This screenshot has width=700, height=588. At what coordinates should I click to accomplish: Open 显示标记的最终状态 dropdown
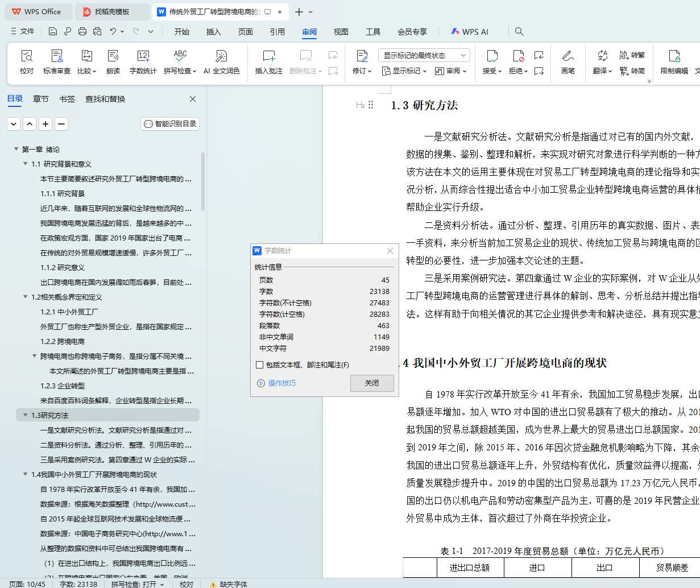click(424, 55)
